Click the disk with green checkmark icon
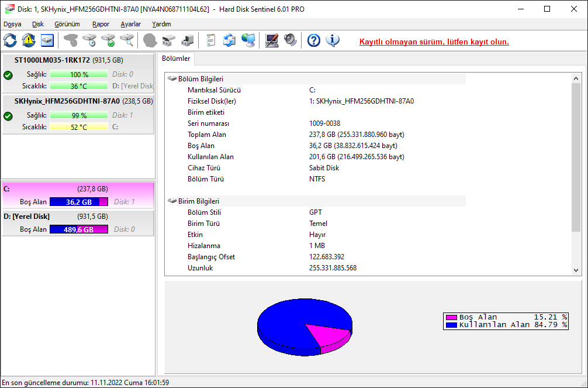This screenshot has height=388, width=588. click(x=108, y=40)
